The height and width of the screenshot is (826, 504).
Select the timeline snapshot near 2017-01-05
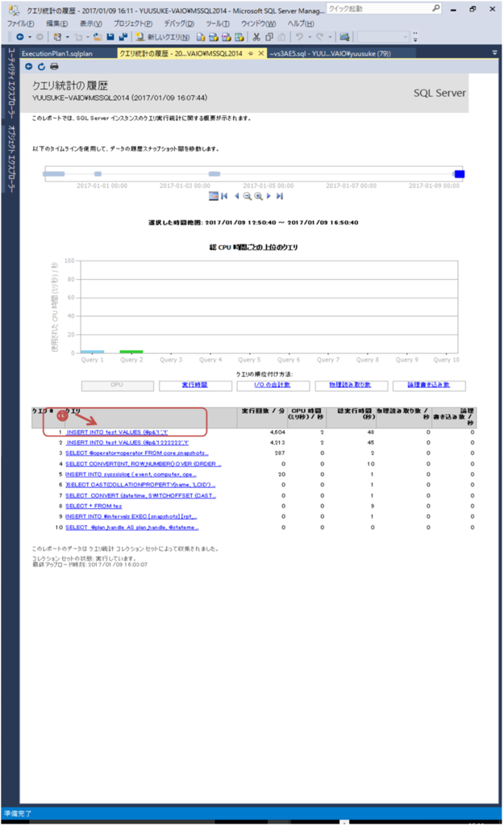(x=215, y=174)
